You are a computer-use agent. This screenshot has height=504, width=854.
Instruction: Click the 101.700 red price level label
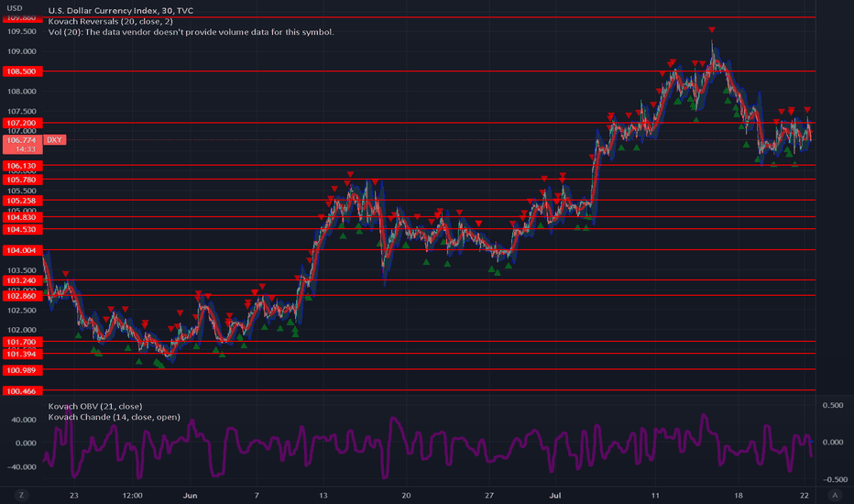coord(22,342)
